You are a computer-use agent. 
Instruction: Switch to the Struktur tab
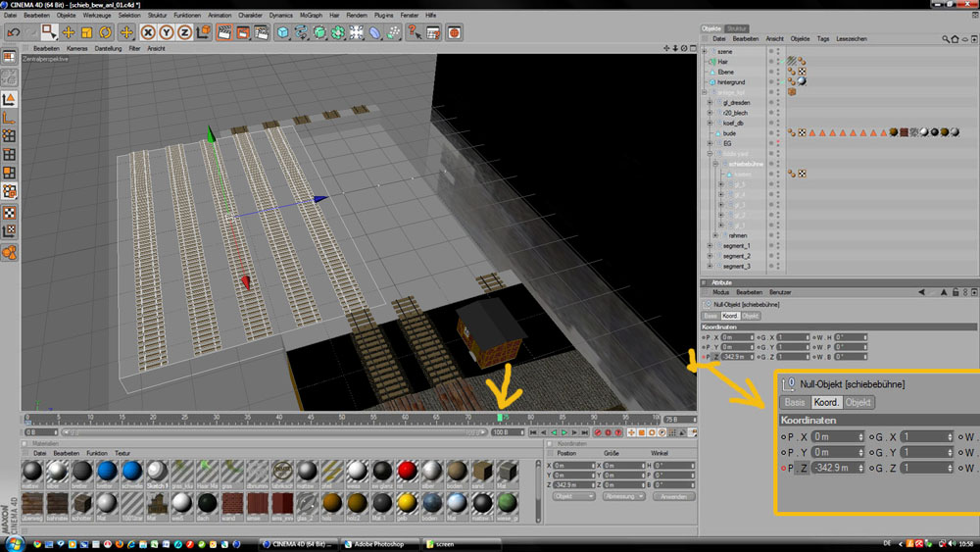[x=737, y=28]
